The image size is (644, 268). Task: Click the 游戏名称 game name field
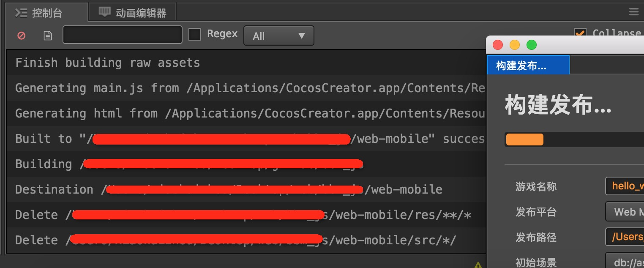(x=625, y=186)
